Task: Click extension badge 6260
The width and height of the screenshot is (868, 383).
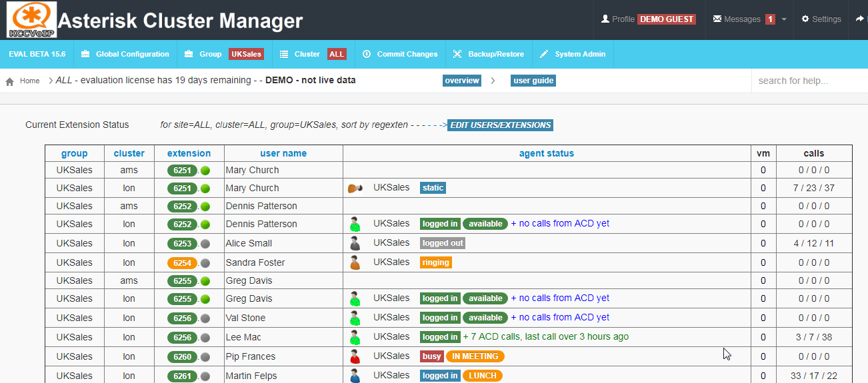Action: pyautogui.click(x=183, y=357)
